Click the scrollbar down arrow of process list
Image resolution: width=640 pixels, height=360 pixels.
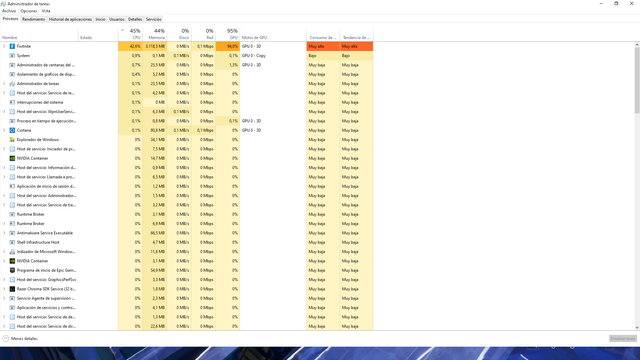pyautogui.click(x=637, y=327)
